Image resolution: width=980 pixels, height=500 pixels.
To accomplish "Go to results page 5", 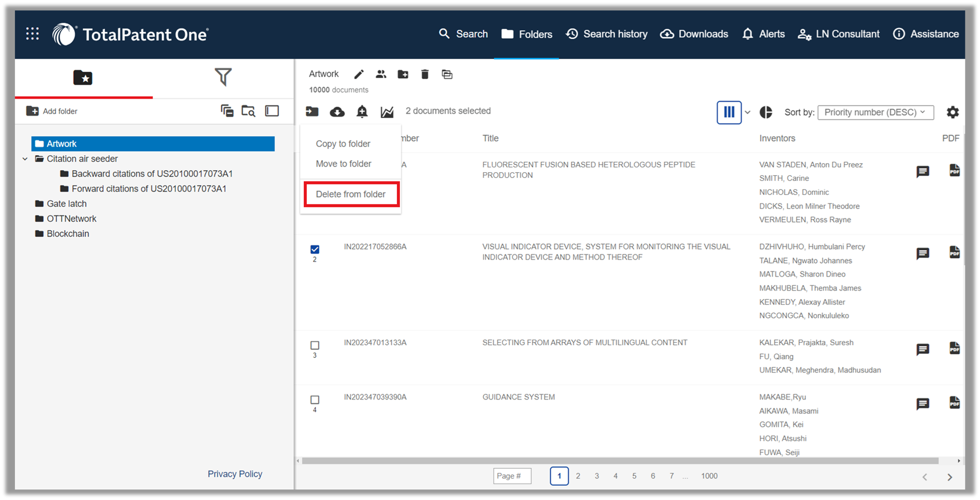I will click(x=634, y=476).
